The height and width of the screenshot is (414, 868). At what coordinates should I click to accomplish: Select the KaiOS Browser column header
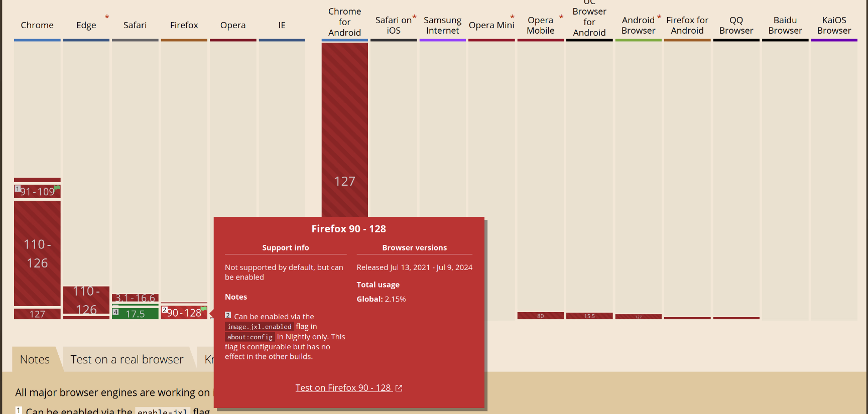[834, 25]
